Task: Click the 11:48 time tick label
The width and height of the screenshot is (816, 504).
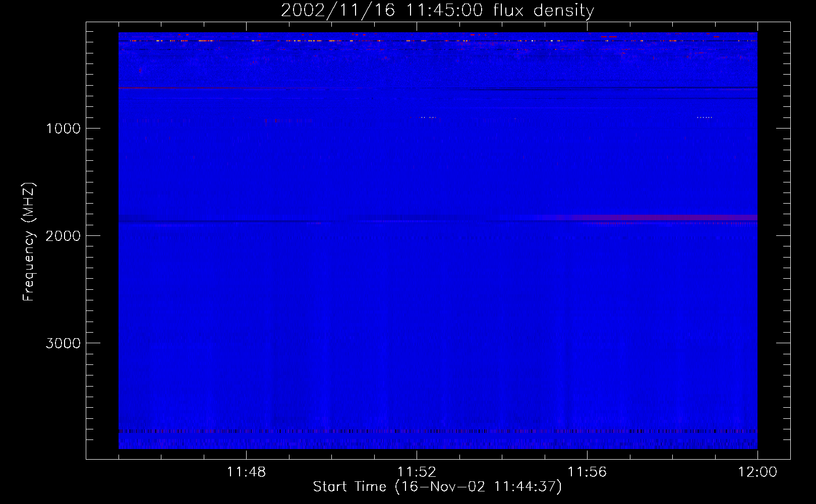Action: pyautogui.click(x=246, y=472)
